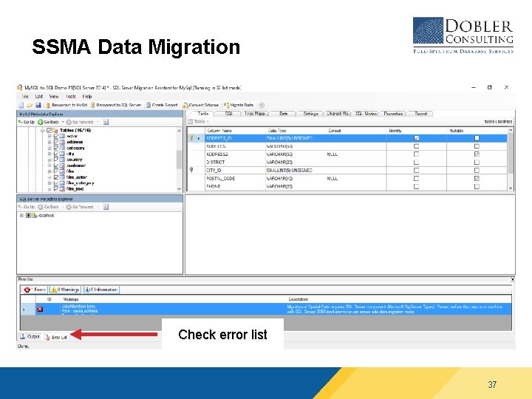Screen dimensions: 532x399
Task: Close the Error List panel
Action: 512,279
